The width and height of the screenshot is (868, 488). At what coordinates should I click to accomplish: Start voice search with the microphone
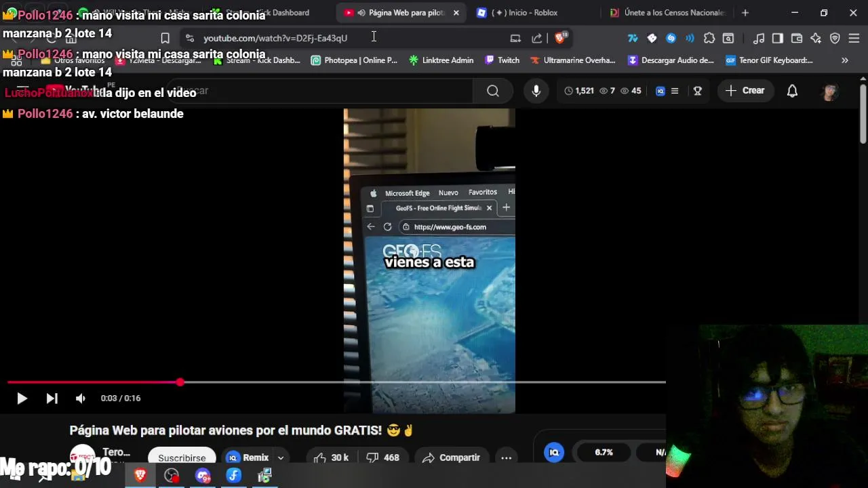[536, 91]
